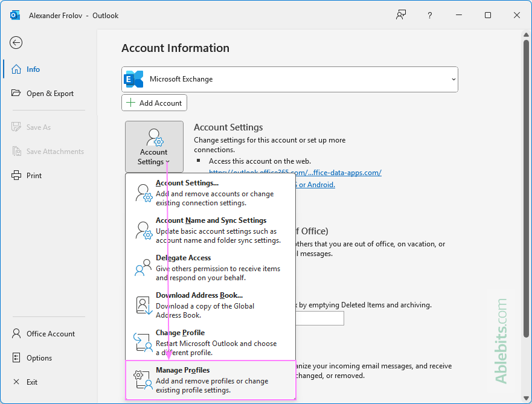Click the Account Information heading
The height and width of the screenshot is (404, 532).
point(175,48)
